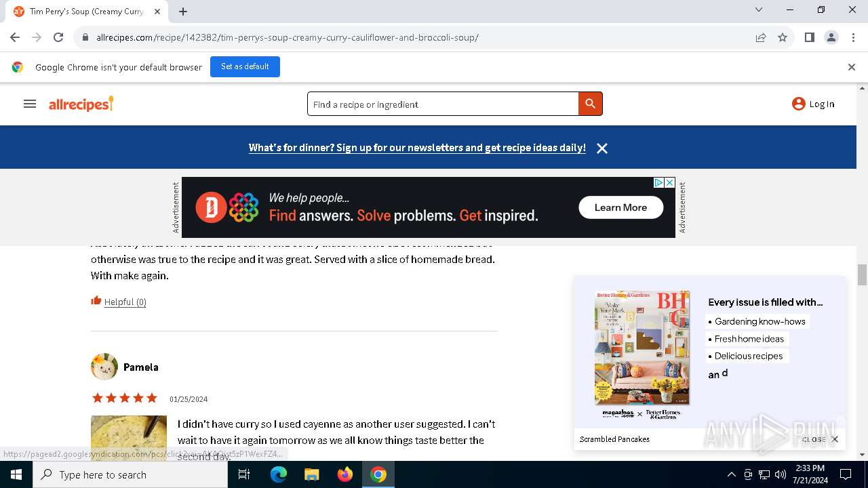Reload the page in Chrome
The height and width of the screenshot is (488, 868).
[x=58, y=37]
